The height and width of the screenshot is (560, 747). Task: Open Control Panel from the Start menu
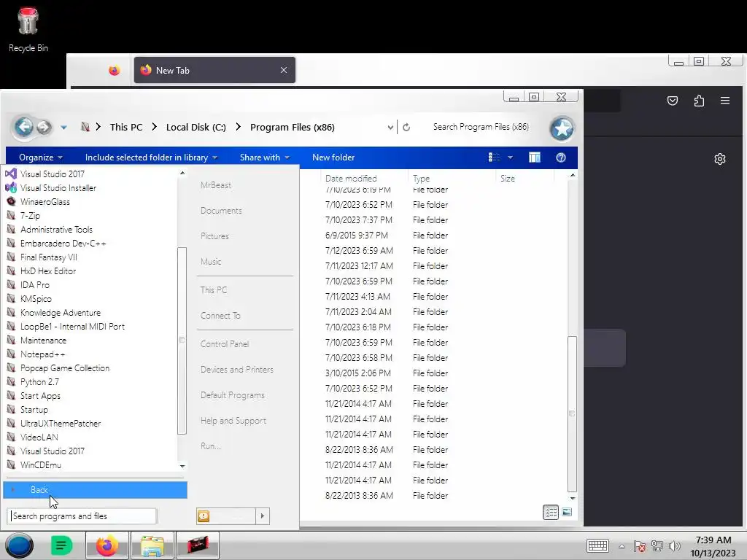click(x=225, y=344)
